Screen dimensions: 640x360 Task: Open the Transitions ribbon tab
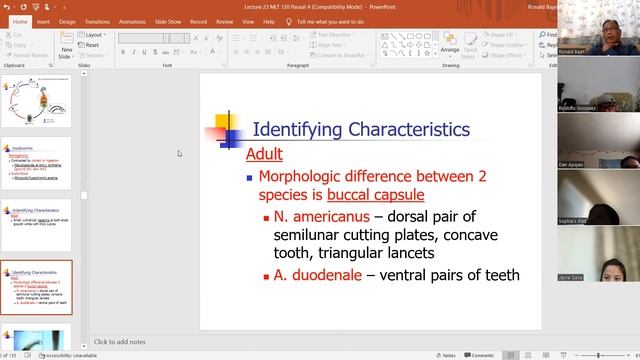[x=97, y=22]
